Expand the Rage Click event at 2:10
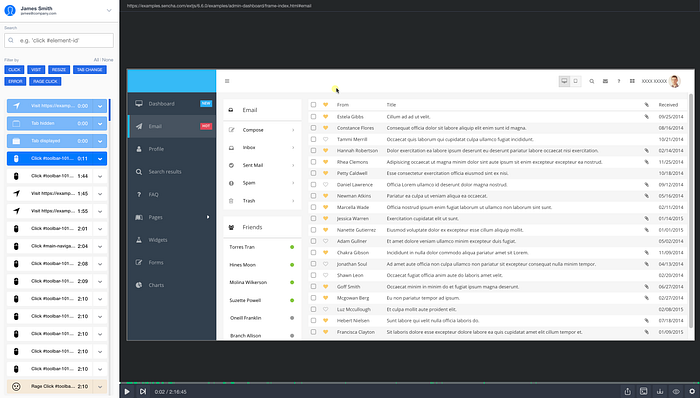 pos(100,386)
